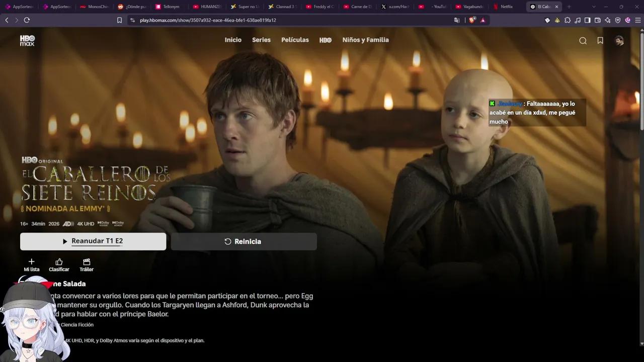Viewport: 644px width, 362px height.
Task: Switch to the Clannad 3 tab
Action: [283, 7]
